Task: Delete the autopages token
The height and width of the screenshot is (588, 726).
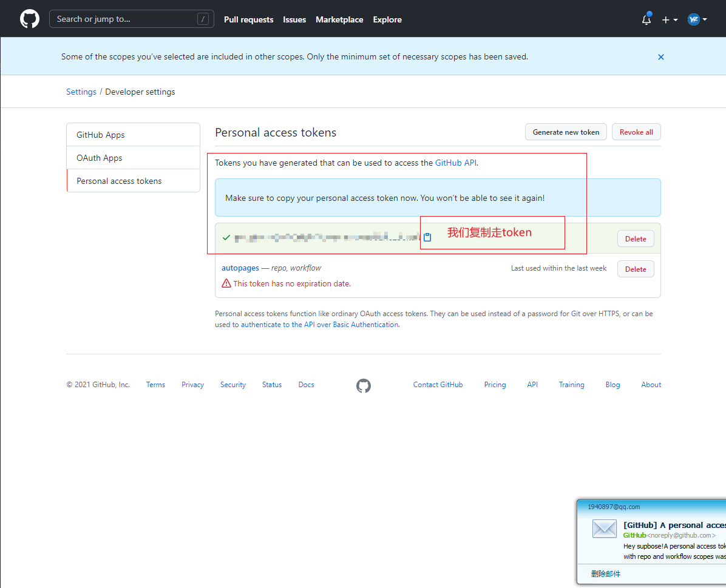Action: [x=636, y=269]
